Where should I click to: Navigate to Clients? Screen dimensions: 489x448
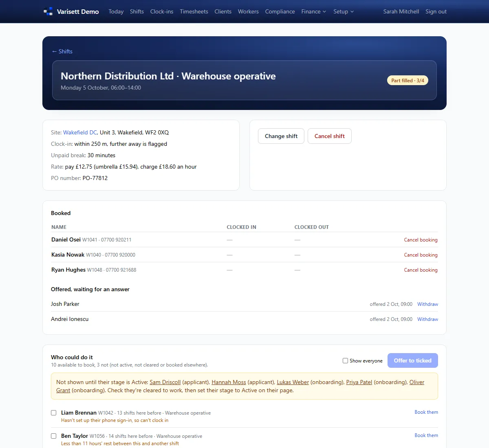223,11
